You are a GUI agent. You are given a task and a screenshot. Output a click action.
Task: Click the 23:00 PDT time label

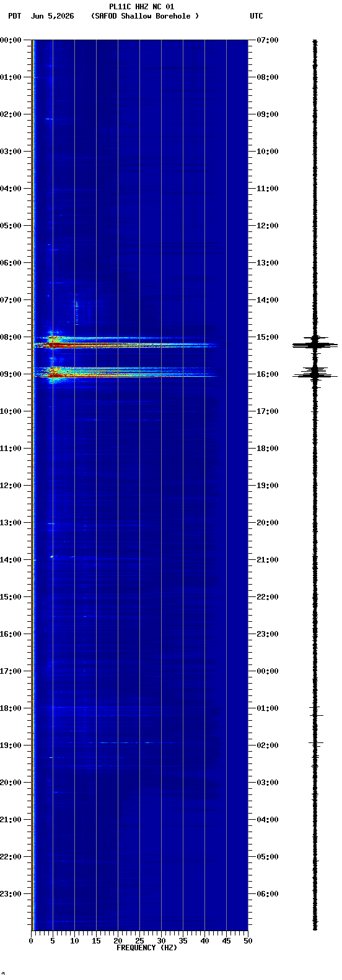click(x=11, y=894)
